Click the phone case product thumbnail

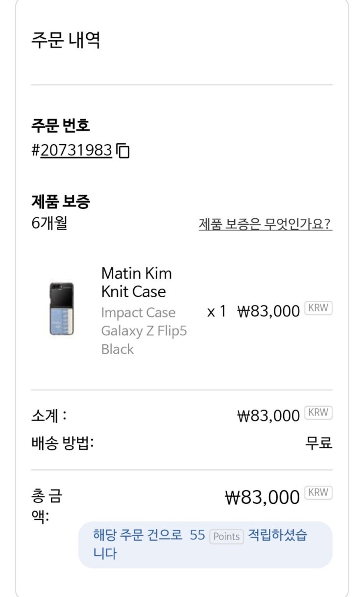pos(61,310)
